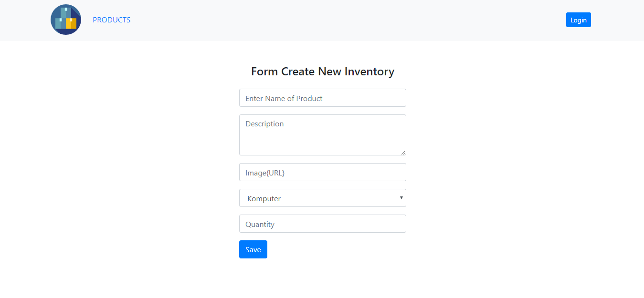
Task: Select the Enter Name of Product field
Action: [x=323, y=98]
